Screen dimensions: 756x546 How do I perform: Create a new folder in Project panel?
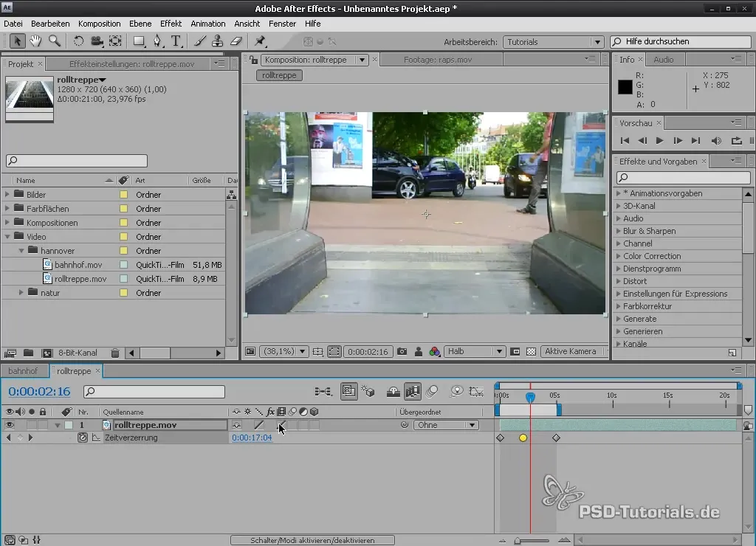29,353
